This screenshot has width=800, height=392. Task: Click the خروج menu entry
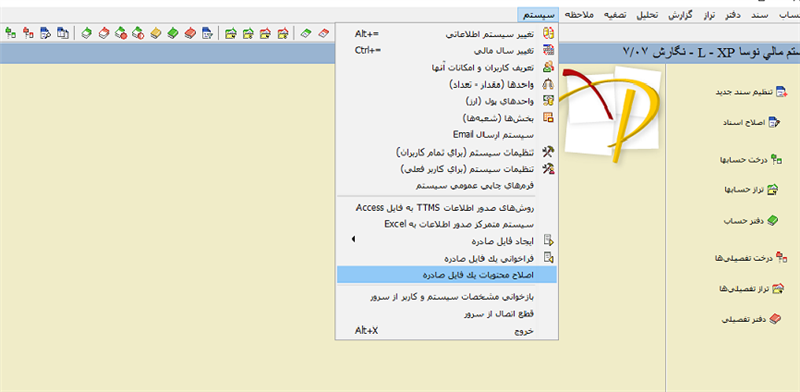point(446,331)
